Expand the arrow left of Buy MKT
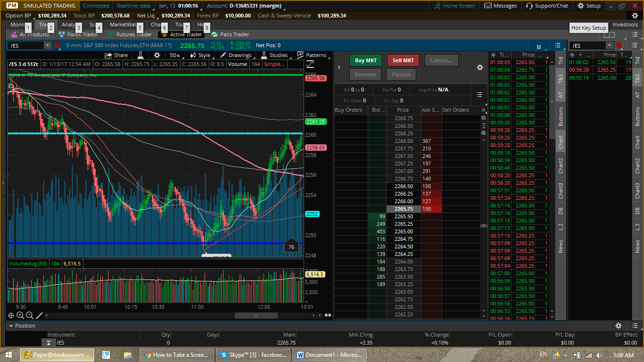644x362 pixels. [339, 67]
